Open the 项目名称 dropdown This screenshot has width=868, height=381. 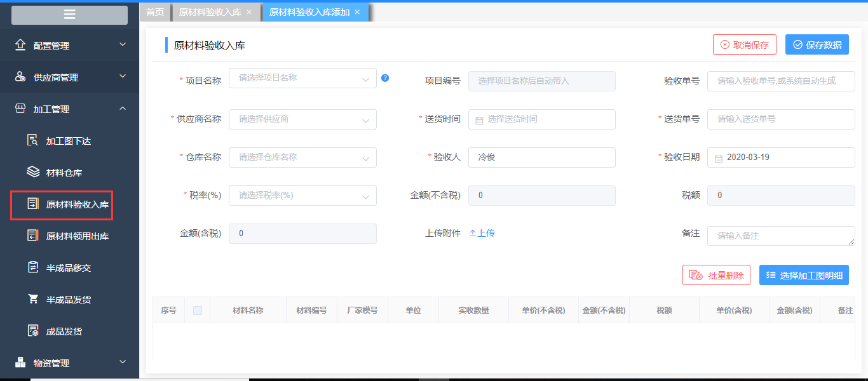tap(302, 78)
